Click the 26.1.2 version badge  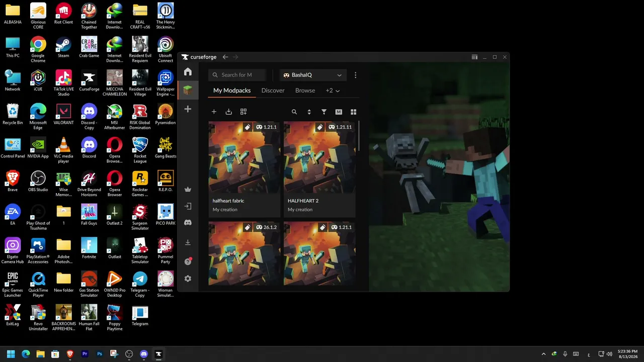click(x=267, y=227)
